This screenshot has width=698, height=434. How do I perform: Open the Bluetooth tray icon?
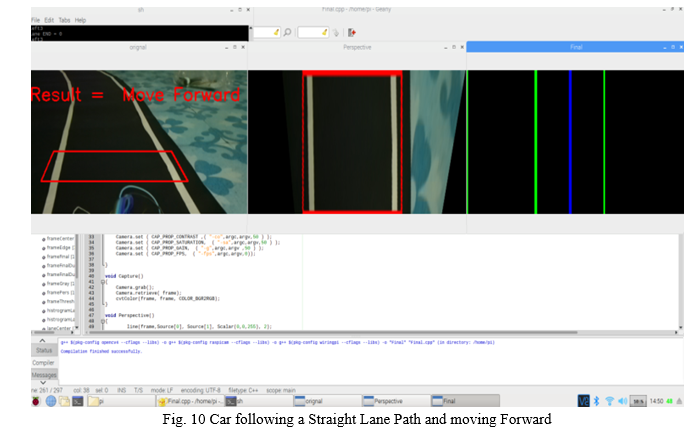(597, 401)
